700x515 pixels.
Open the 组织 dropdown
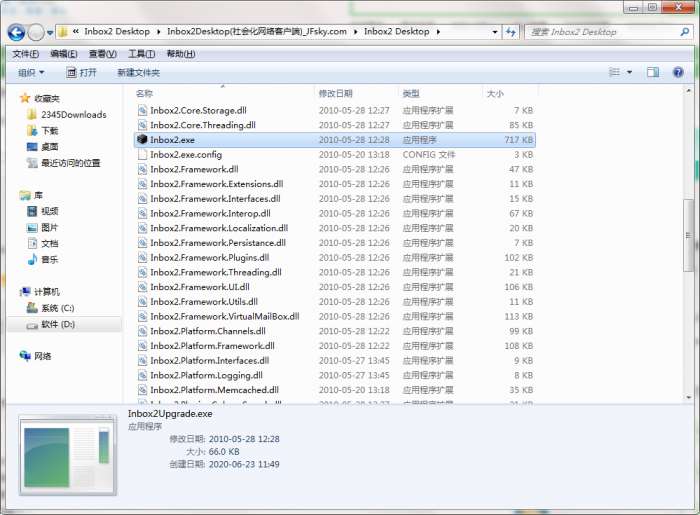pyautogui.click(x=31, y=72)
